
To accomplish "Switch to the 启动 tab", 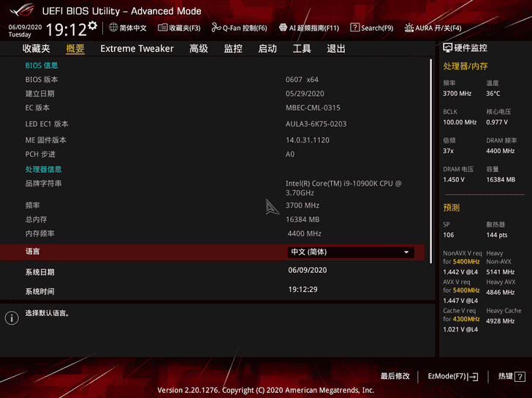I will [267, 48].
